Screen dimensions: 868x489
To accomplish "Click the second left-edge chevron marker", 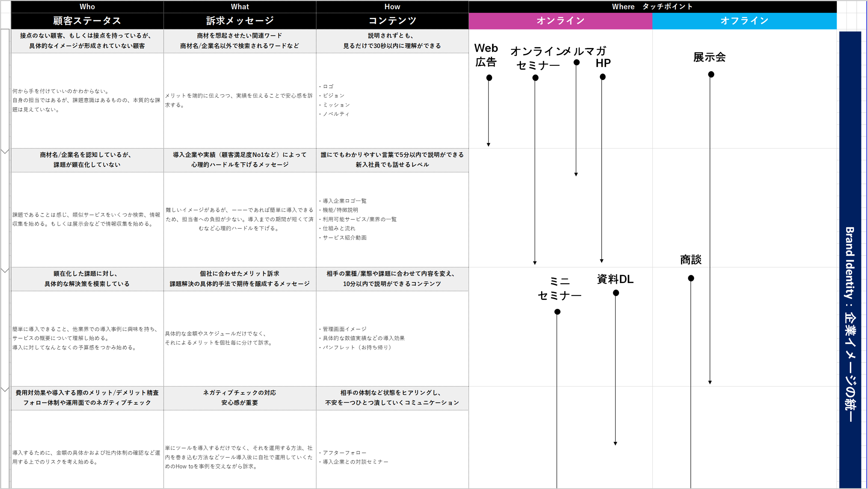I will coord(5,271).
